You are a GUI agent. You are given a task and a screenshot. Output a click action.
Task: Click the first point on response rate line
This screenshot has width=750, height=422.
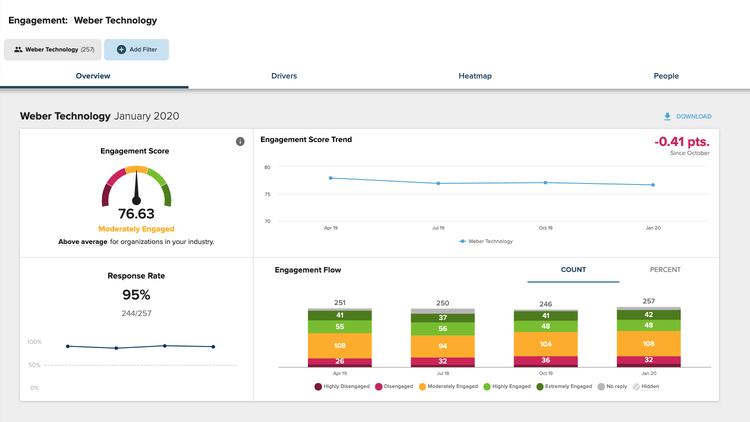point(68,346)
